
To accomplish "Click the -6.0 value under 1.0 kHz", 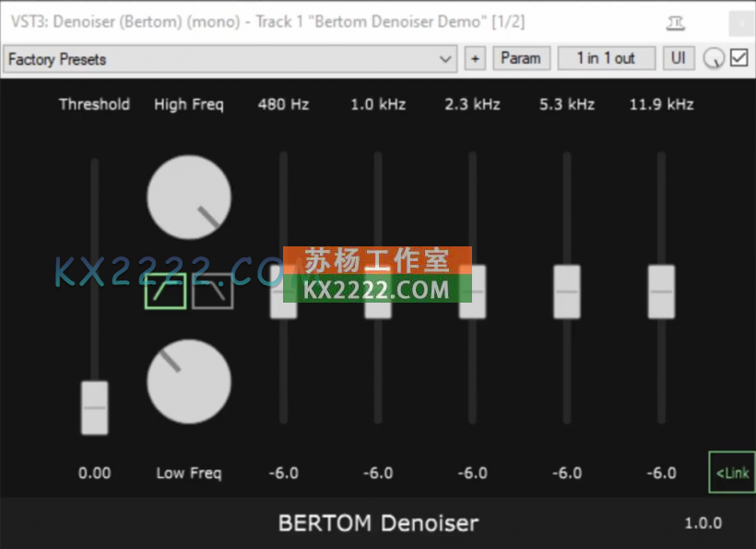I will [x=378, y=472].
